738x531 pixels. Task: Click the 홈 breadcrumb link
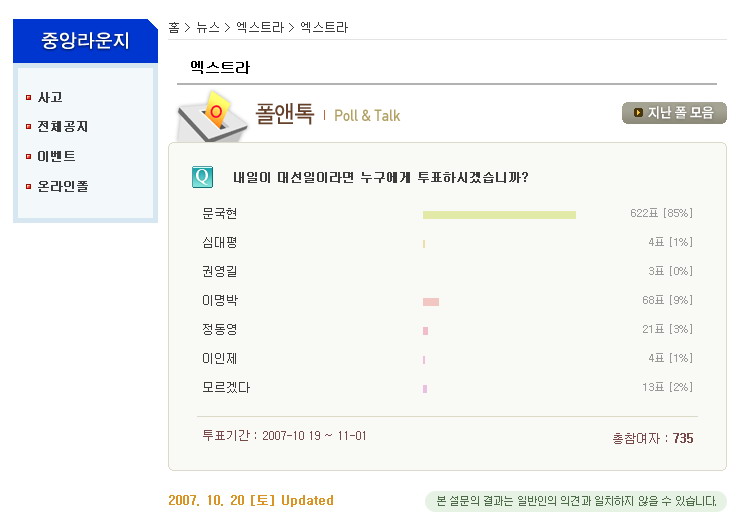[x=174, y=27]
